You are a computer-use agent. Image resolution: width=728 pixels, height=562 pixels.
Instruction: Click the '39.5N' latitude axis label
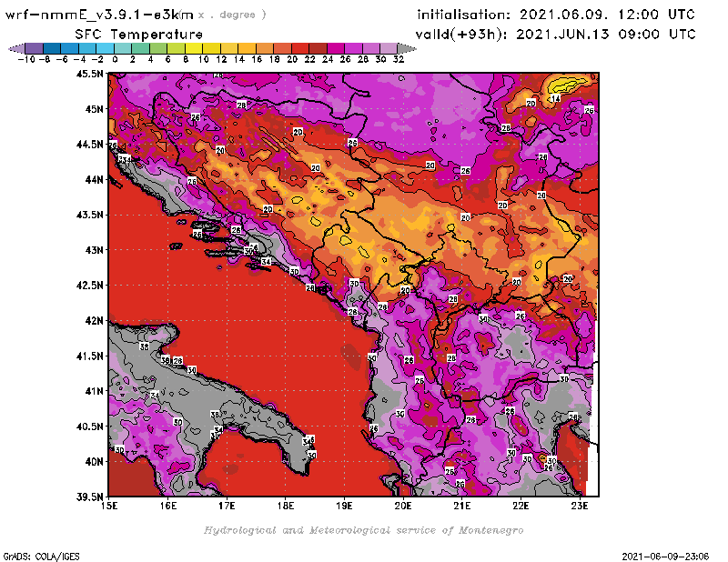[89, 497]
